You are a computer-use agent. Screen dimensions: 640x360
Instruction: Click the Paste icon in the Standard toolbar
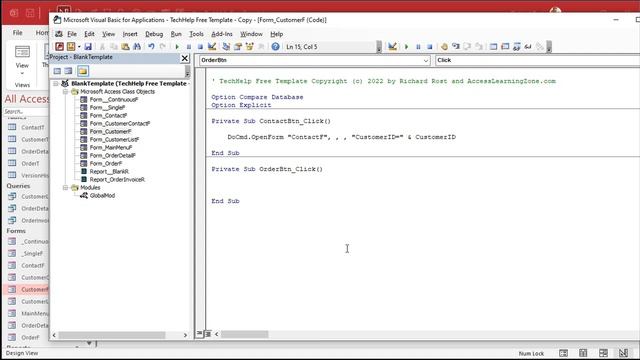click(x=125, y=47)
